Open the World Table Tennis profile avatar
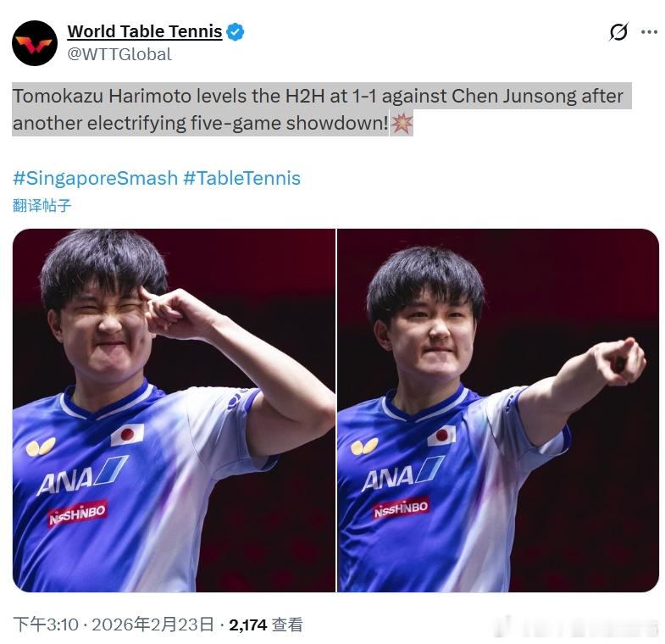 35,43
